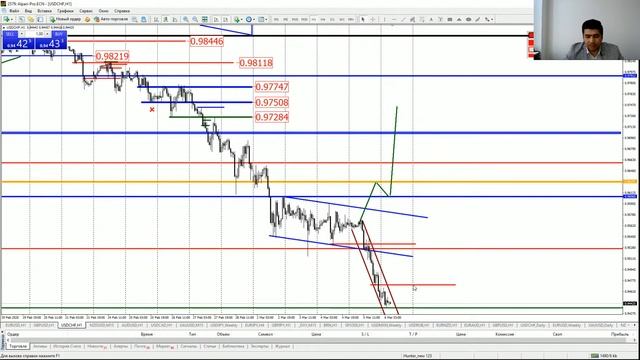Image resolution: width=640 pixels, height=360 pixels.
Task: Select the Vertical Line drawing tool
Action: point(384,19)
